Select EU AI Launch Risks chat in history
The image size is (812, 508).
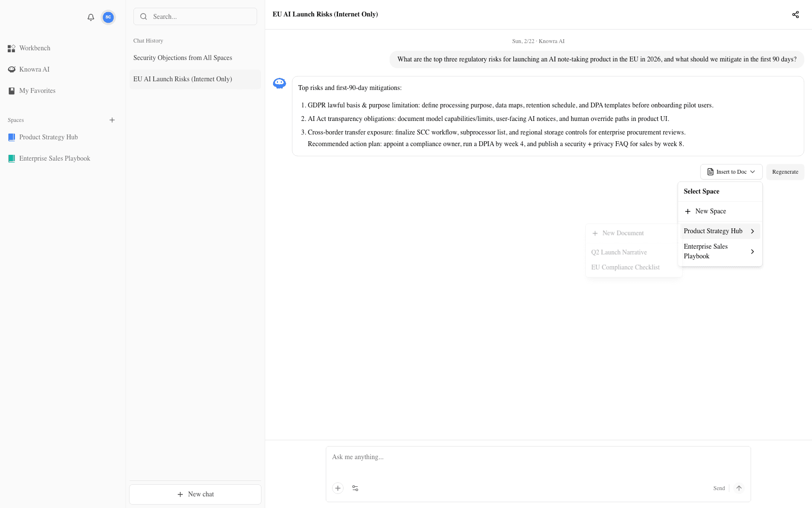tap(183, 79)
